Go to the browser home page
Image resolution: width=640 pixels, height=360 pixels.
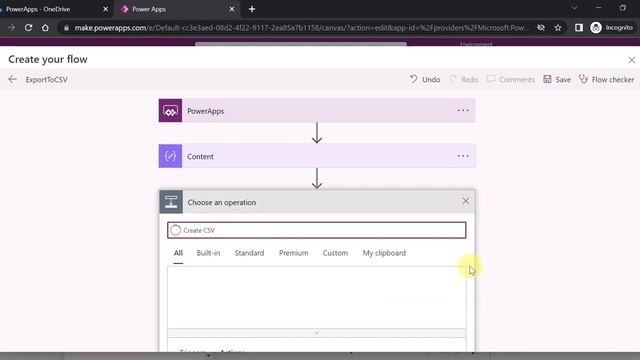[x=45, y=28]
